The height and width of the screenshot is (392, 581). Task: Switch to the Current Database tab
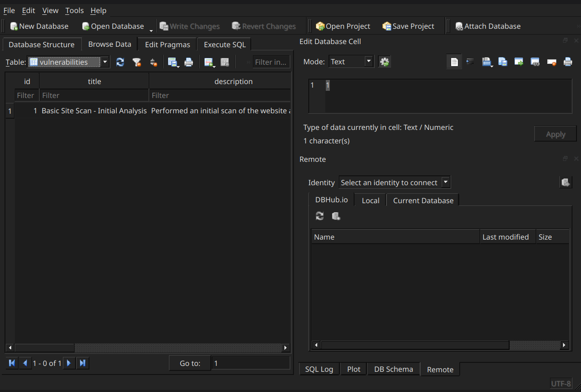pos(423,200)
